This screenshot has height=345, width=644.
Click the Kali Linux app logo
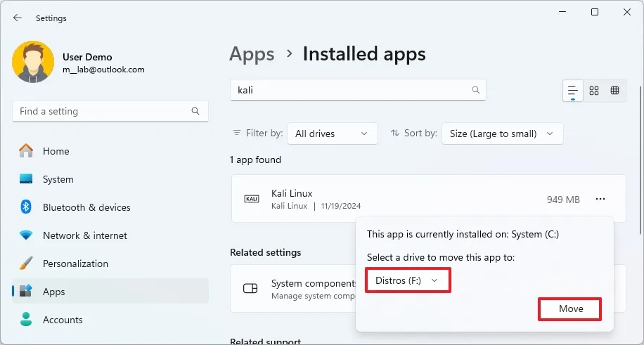[x=252, y=199]
